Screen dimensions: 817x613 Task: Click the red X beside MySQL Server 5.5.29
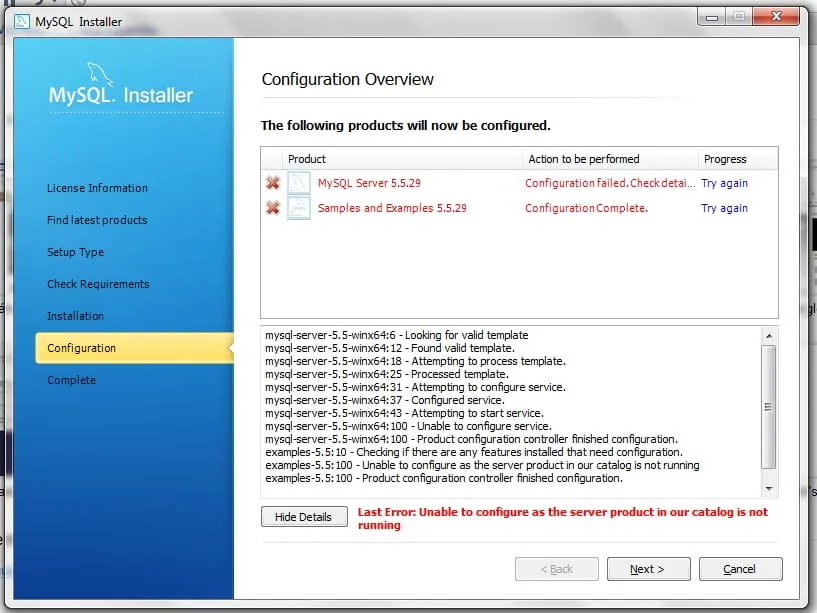(273, 183)
